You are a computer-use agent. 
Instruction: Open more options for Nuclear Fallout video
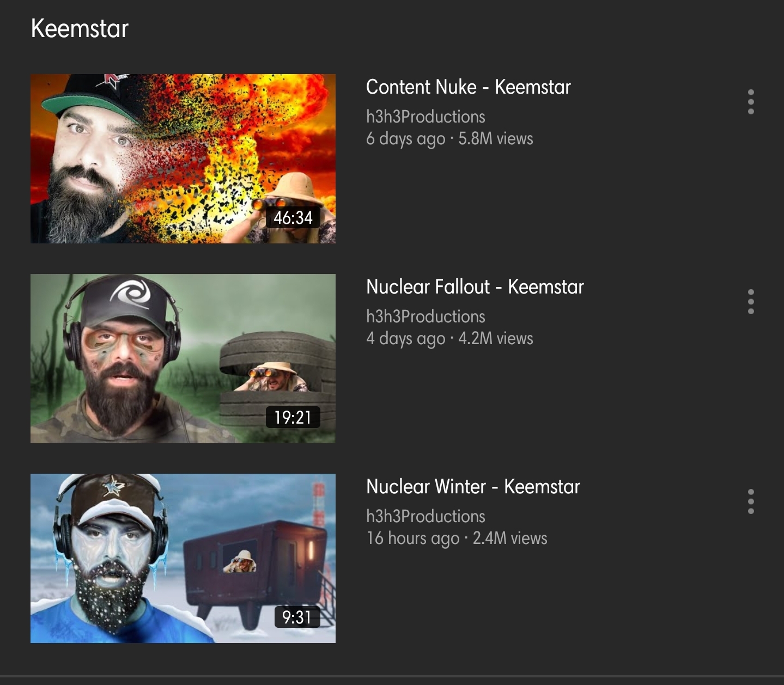click(751, 302)
